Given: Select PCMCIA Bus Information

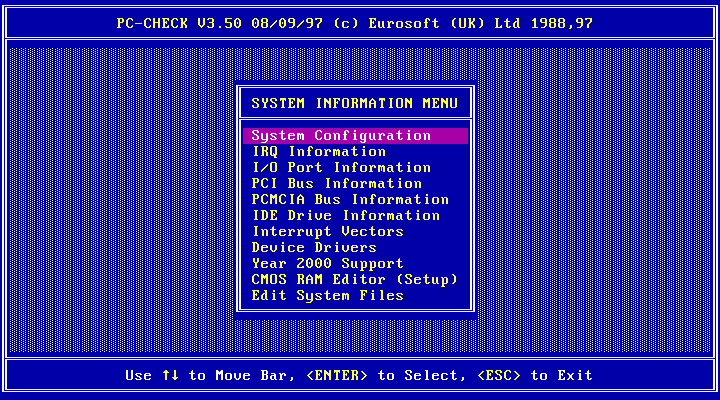Looking at the screenshot, I should tap(350, 200).
